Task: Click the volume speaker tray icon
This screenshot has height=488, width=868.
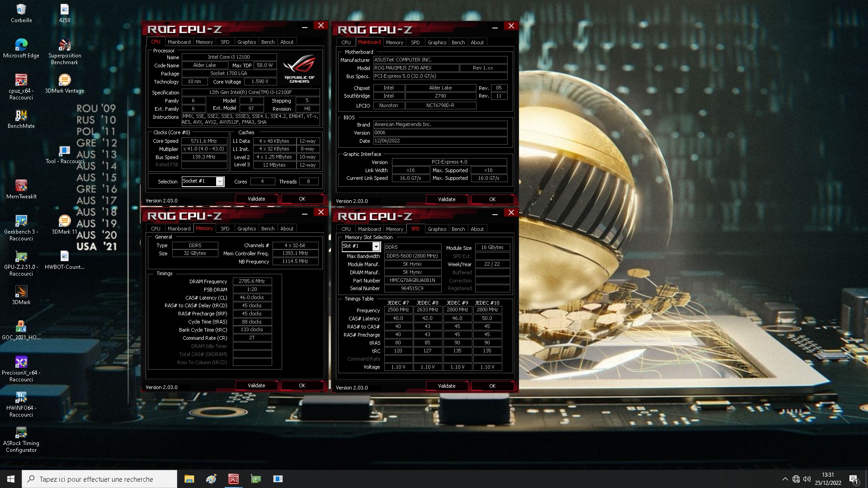Action: tap(807, 479)
